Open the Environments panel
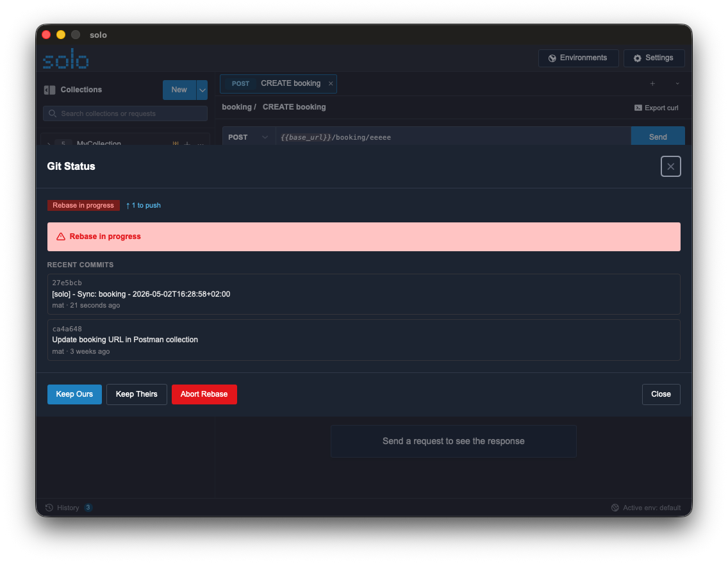Screen dimensions: 728x564 578,58
